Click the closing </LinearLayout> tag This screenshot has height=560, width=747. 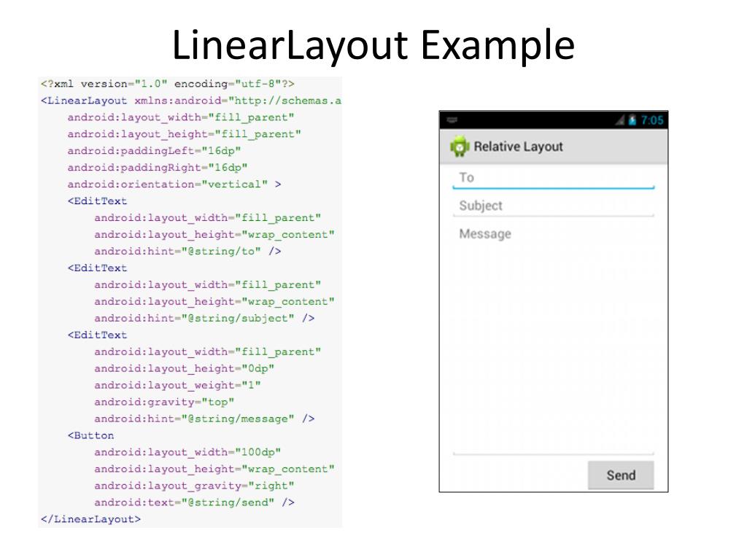[x=90, y=519]
